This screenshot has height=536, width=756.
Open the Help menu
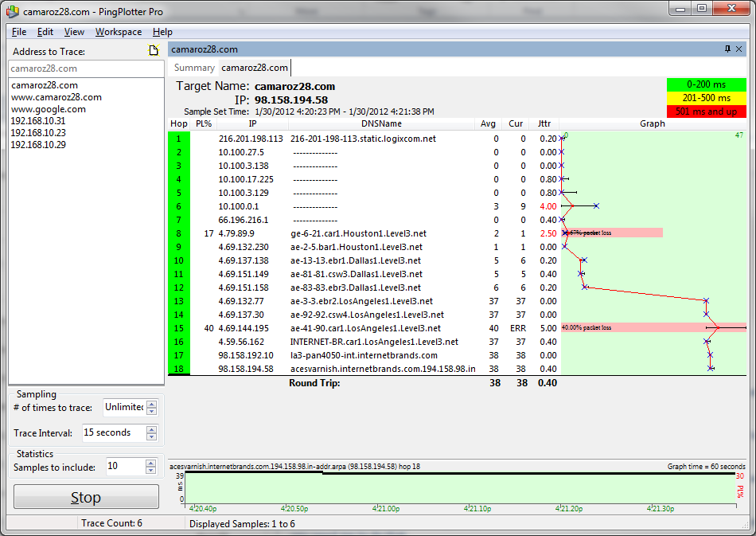click(x=162, y=32)
